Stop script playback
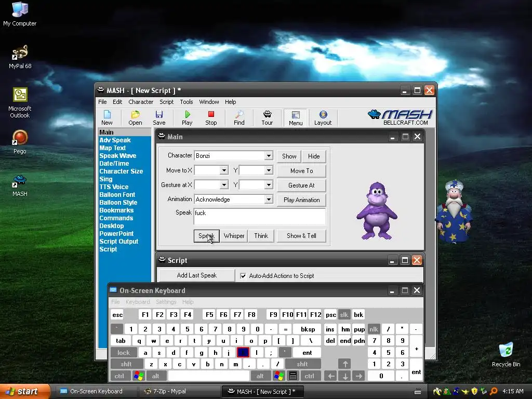The width and height of the screenshot is (532, 399). tap(211, 118)
